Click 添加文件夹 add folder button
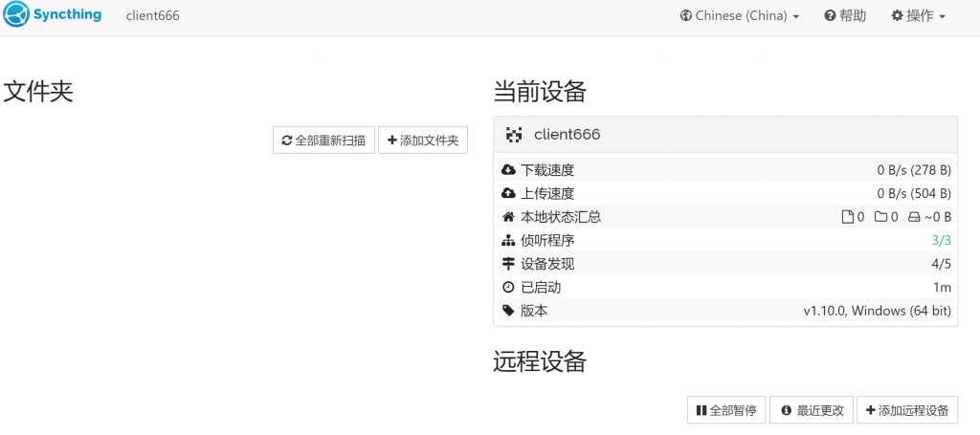 [423, 141]
